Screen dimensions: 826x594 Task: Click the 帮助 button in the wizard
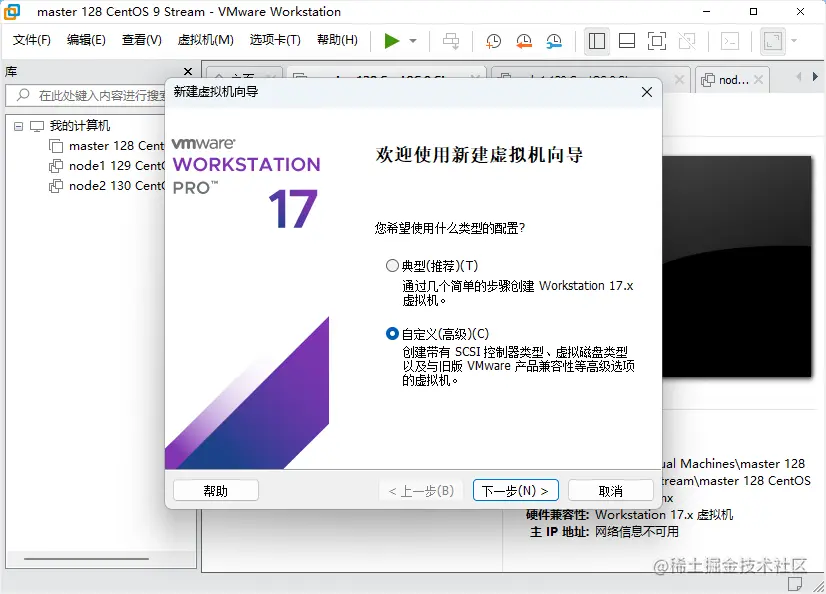pyautogui.click(x=215, y=490)
